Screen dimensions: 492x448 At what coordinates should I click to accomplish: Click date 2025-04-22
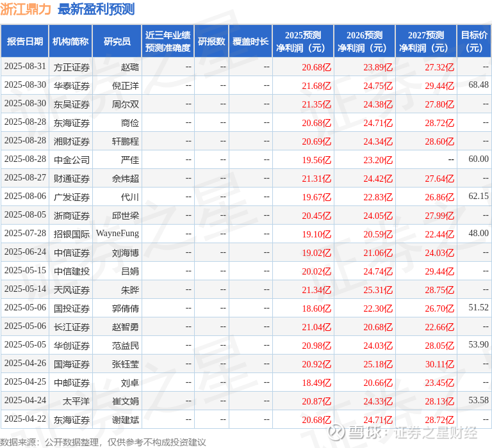click(x=25, y=419)
